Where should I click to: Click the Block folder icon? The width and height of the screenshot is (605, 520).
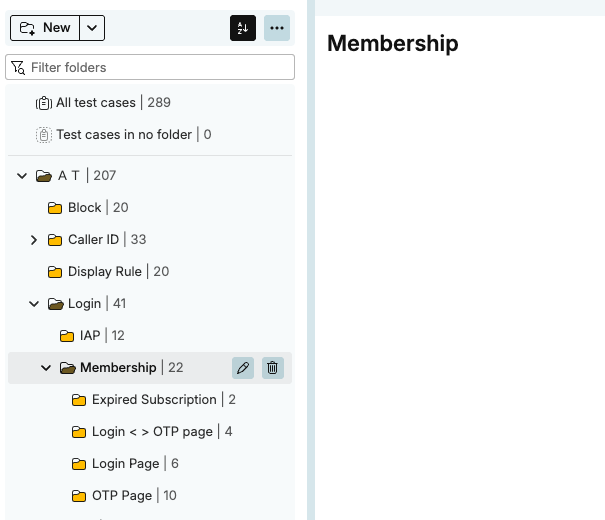[x=55, y=208]
